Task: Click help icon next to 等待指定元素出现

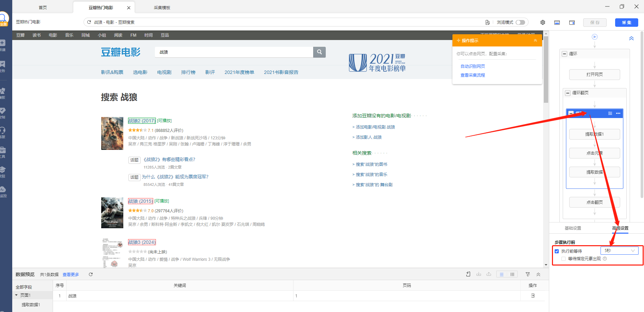Action: pos(605,259)
